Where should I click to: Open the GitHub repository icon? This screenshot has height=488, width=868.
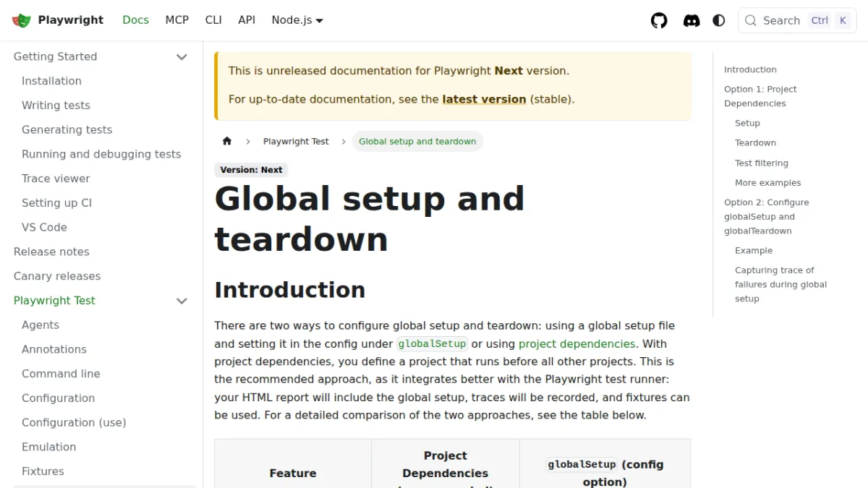tap(659, 20)
